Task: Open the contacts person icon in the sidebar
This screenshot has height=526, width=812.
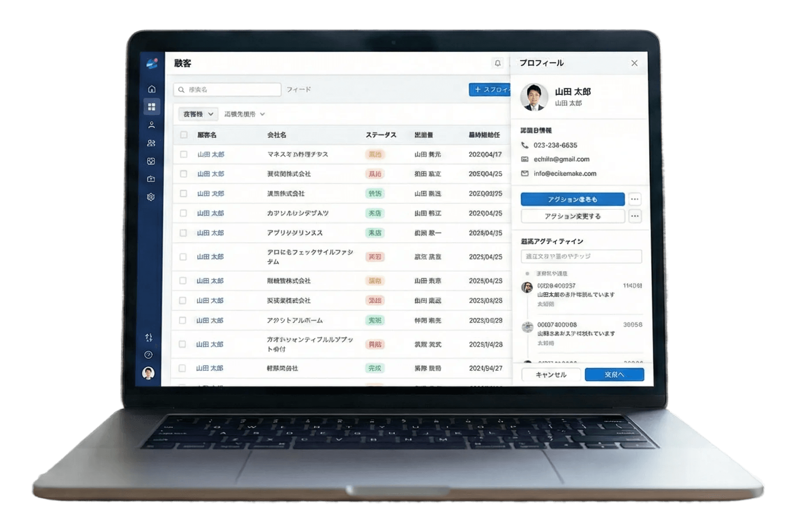Action: coord(152,126)
